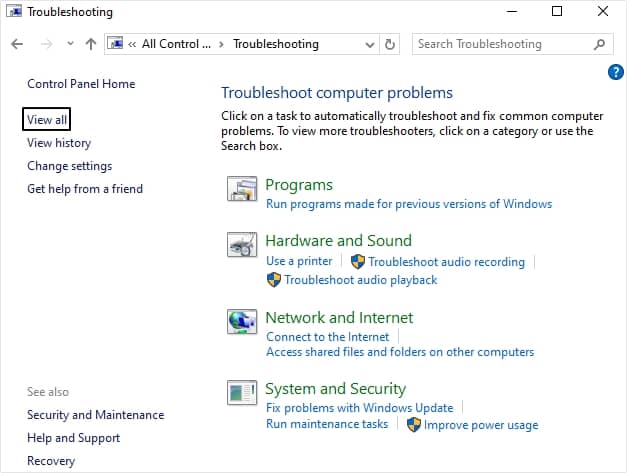This screenshot has width=627, height=473.
Task: Go up one level with up arrow
Action: (x=91, y=44)
